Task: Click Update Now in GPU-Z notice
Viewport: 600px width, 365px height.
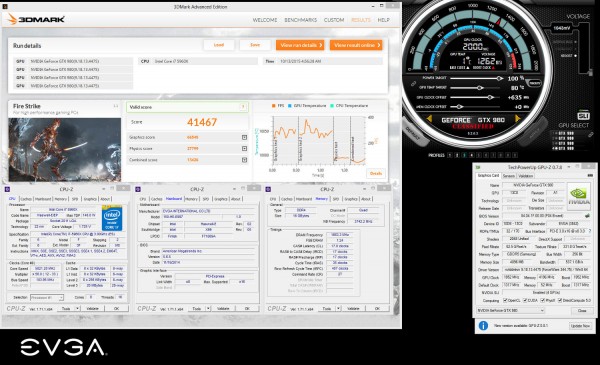Action: pos(580,326)
